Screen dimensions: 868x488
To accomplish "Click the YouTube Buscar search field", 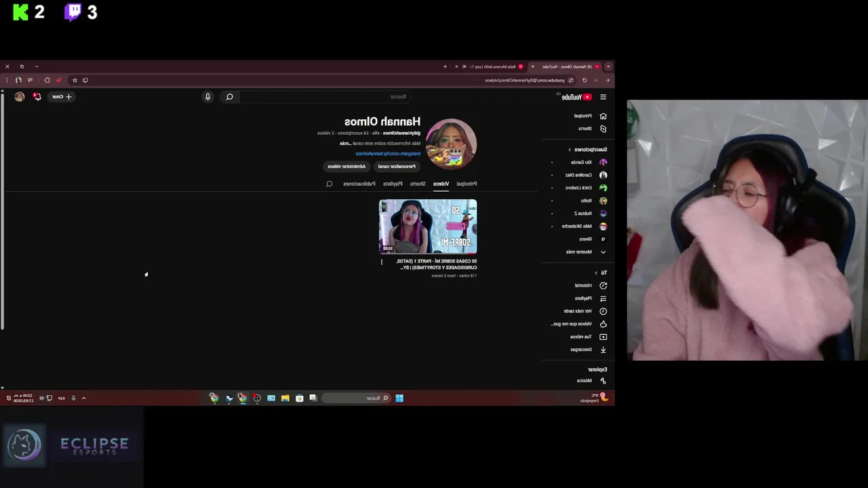I will click(x=325, y=97).
